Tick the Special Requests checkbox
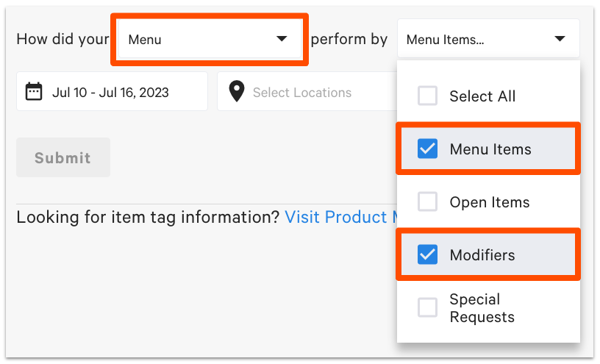Image resolution: width=600 pixels, height=364 pixels. pyautogui.click(x=427, y=308)
